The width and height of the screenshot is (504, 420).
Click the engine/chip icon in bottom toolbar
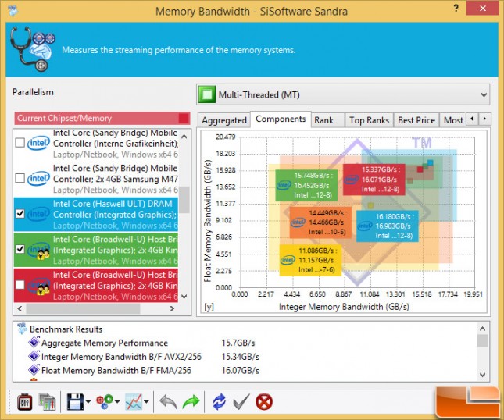click(24, 402)
